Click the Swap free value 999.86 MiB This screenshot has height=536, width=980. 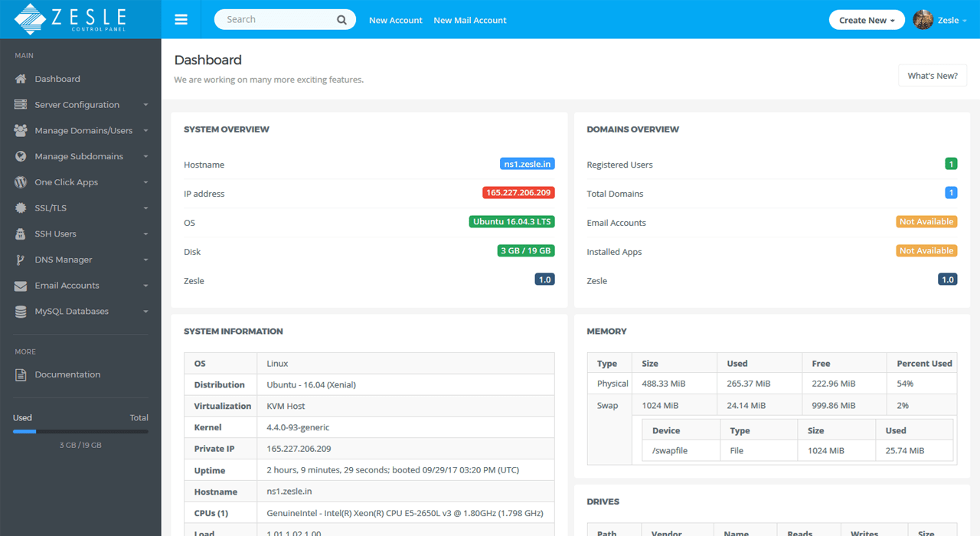[834, 405]
